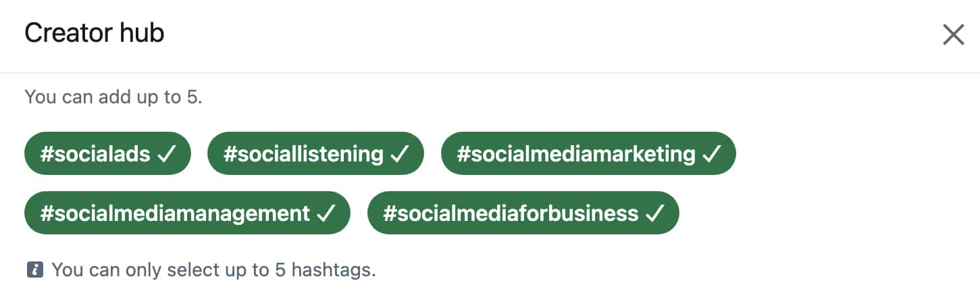This screenshot has width=980, height=306.
Task: Unselect the #socialmediamarketing hashtag
Action: 588,154
